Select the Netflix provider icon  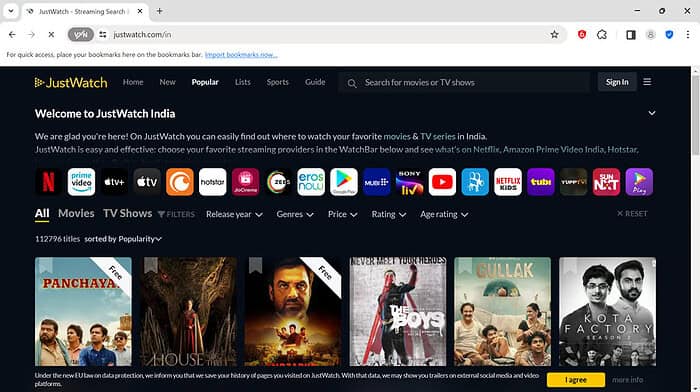[x=49, y=182]
